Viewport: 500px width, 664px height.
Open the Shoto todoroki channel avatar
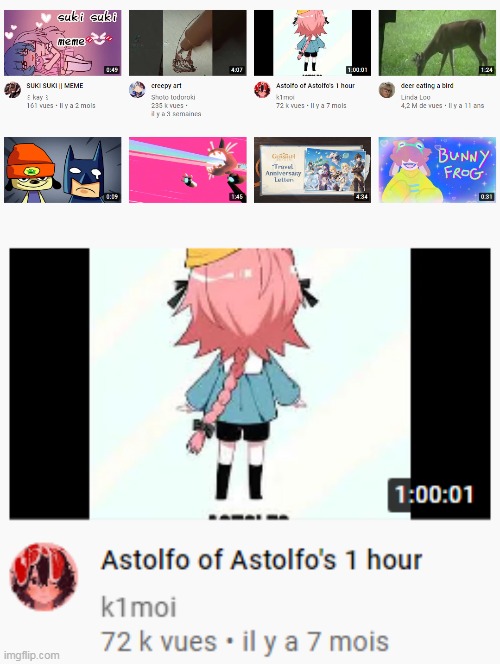[x=137, y=90]
